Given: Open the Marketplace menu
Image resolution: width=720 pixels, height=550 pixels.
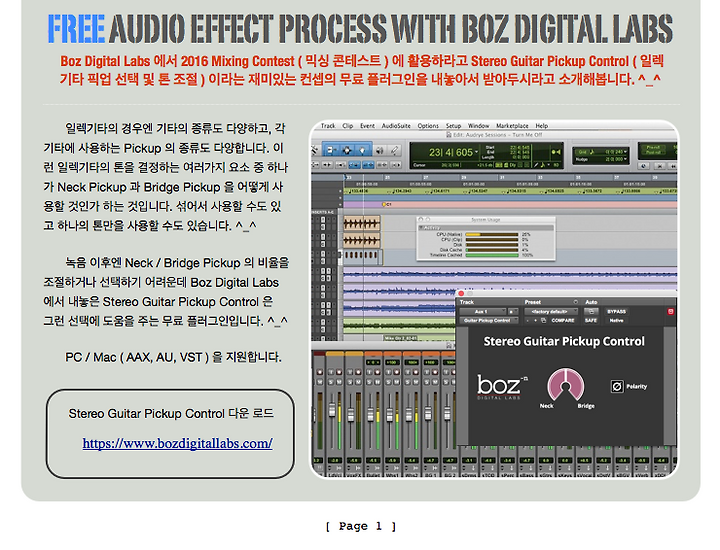Looking at the screenshot, I should coord(512,126).
